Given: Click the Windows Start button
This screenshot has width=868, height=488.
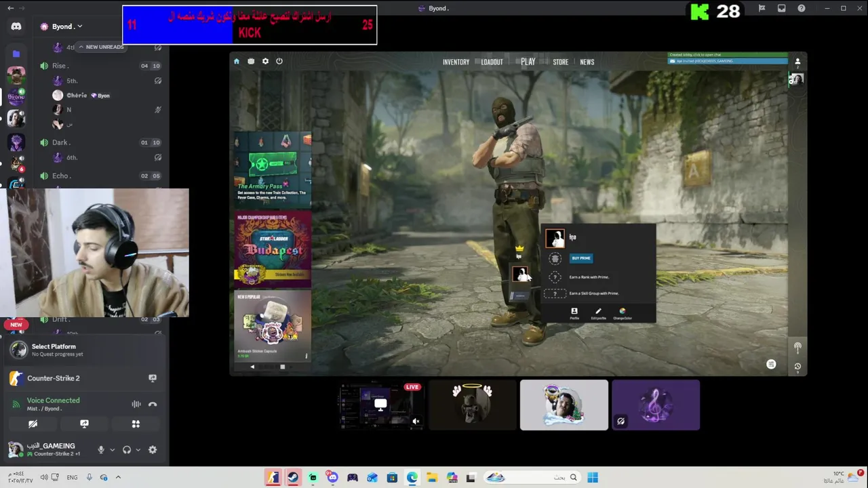Looking at the screenshot, I should click(593, 478).
